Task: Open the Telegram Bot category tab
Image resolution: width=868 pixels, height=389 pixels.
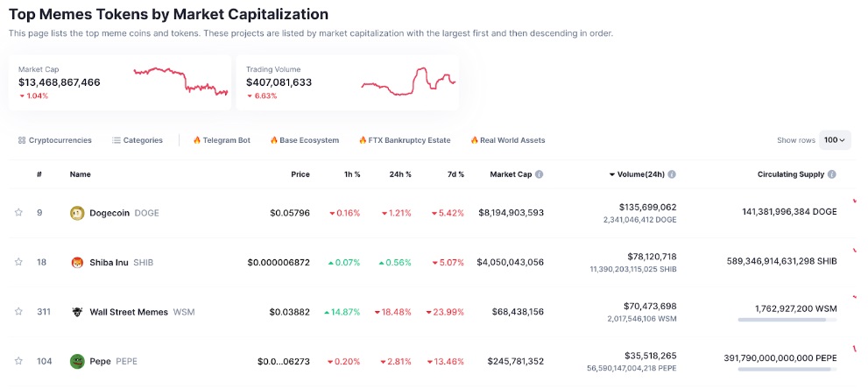Action: tap(222, 140)
